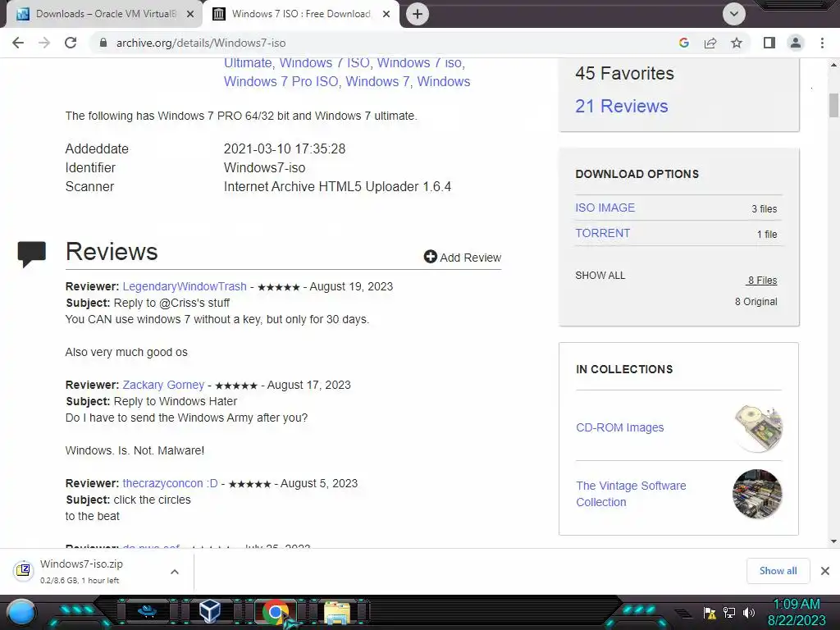View site lock information icon
840x630 pixels.
click(x=103, y=43)
